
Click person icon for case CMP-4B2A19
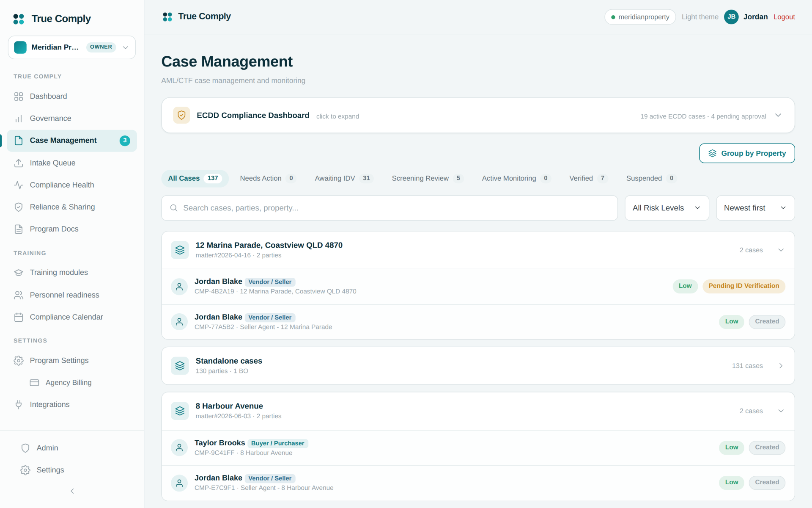tap(179, 287)
